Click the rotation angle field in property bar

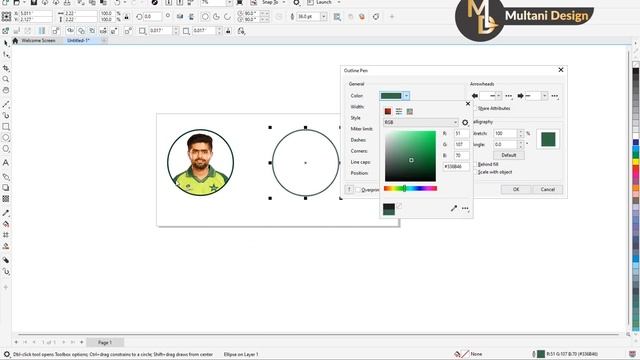(153, 17)
